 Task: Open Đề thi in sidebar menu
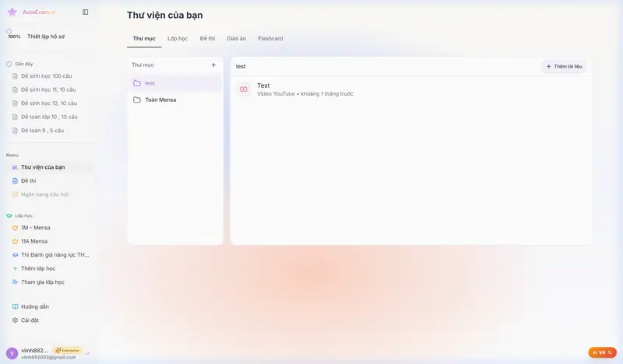pos(29,180)
